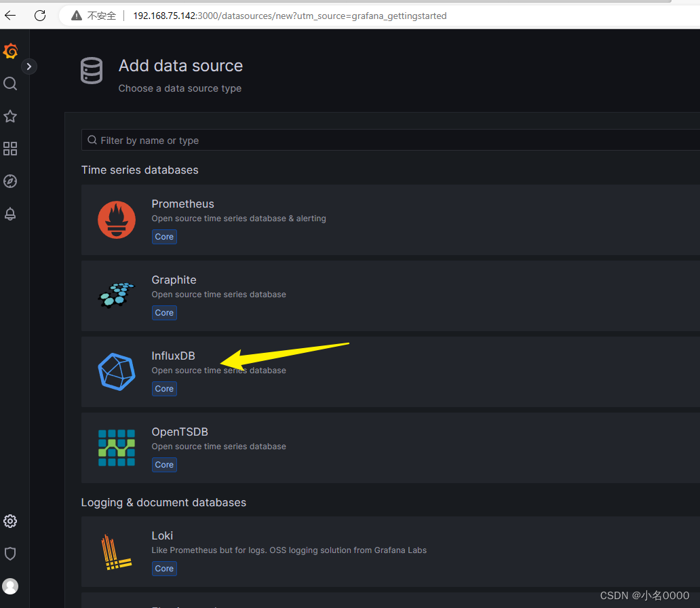The width and height of the screenshot is (700, 608).
Task: Focus the Filter by name or type field
Action: click(391, 140)
